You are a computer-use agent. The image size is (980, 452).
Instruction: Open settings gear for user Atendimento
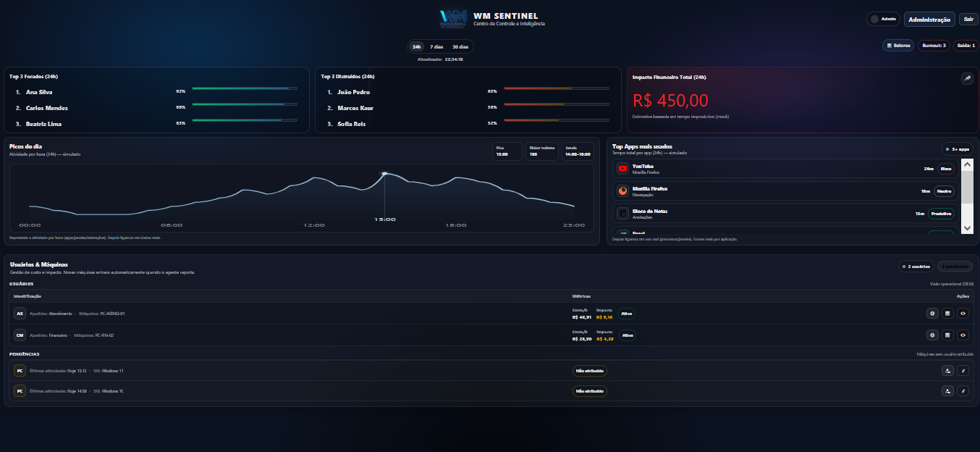932,313
